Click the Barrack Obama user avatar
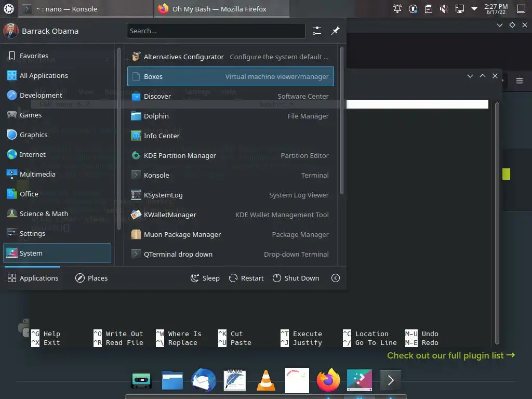The width and height of the screenshot is (532, 399). point(10,31)
